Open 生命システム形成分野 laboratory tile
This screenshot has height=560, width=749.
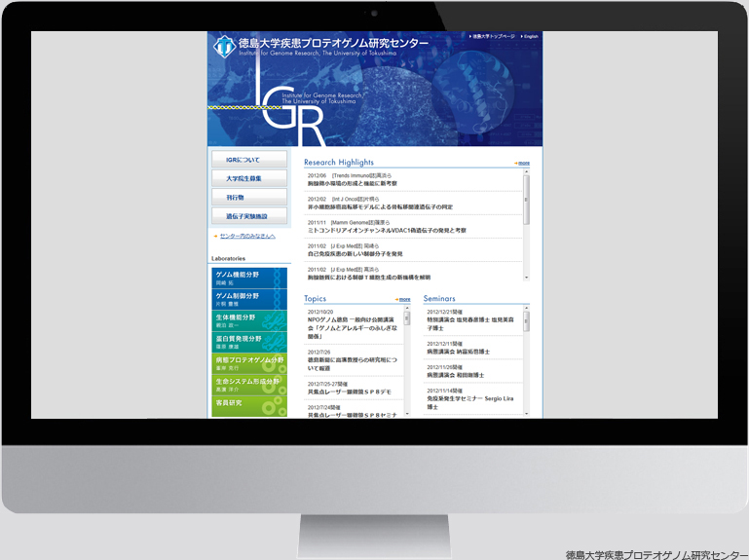coord(249,384)
